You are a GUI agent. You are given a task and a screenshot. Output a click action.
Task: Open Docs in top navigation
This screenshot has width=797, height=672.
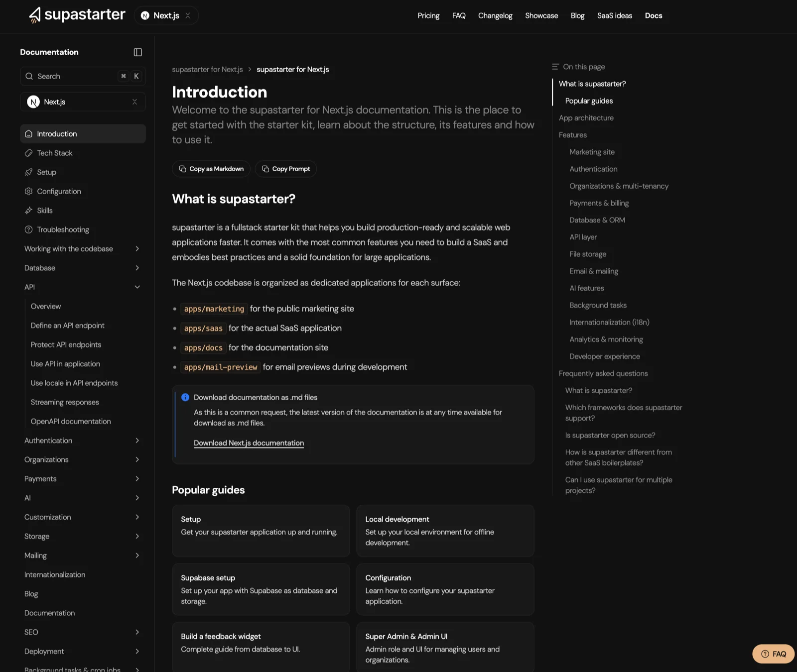pyautogui.click(x=654, y=15)
